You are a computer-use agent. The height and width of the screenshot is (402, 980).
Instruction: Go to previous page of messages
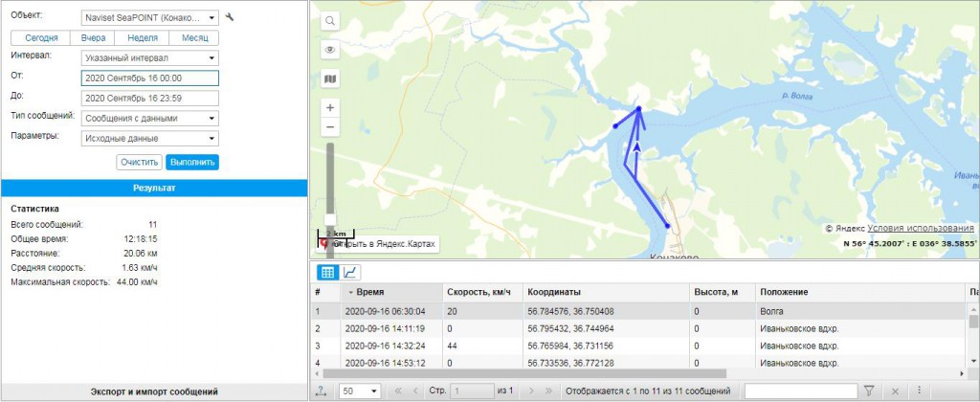(415, 391)
